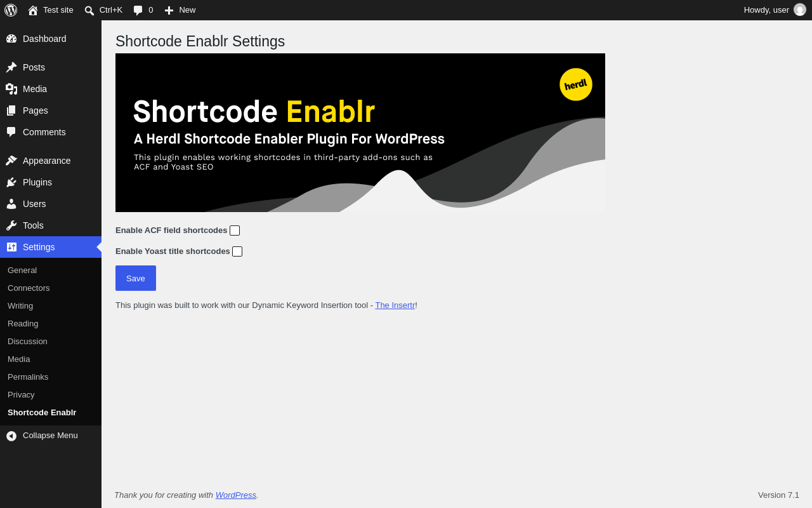Open the Howdy, user account menu
Viewport: 812px width, 508px height.
point(766,10)
